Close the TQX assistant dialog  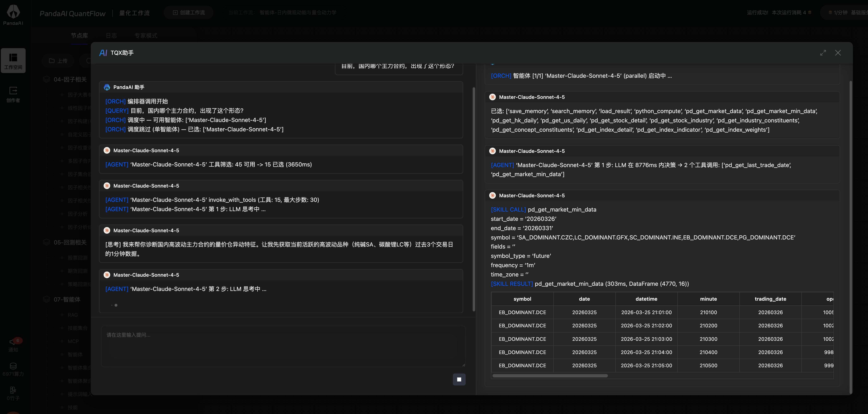pyautogui.click(x=838, y=53)
